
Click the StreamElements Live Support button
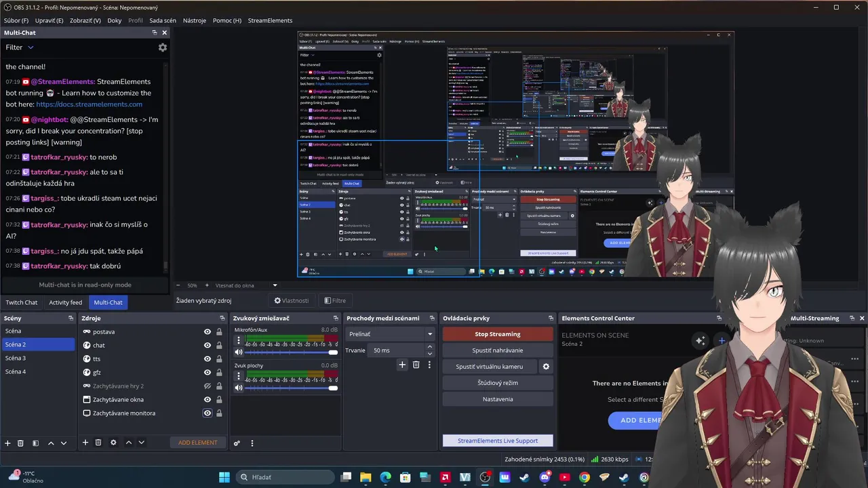(x=498, y=441)
